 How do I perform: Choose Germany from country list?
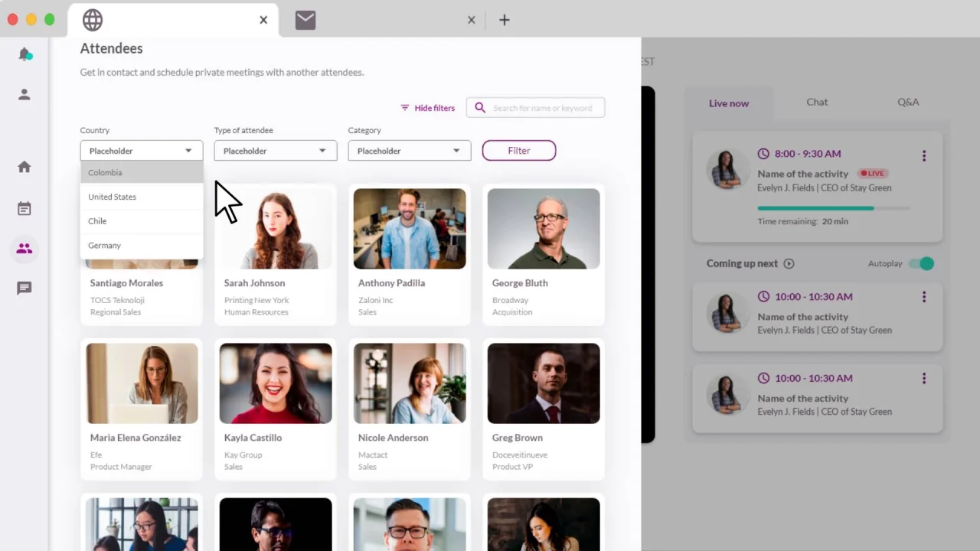(x=142, y=246)
